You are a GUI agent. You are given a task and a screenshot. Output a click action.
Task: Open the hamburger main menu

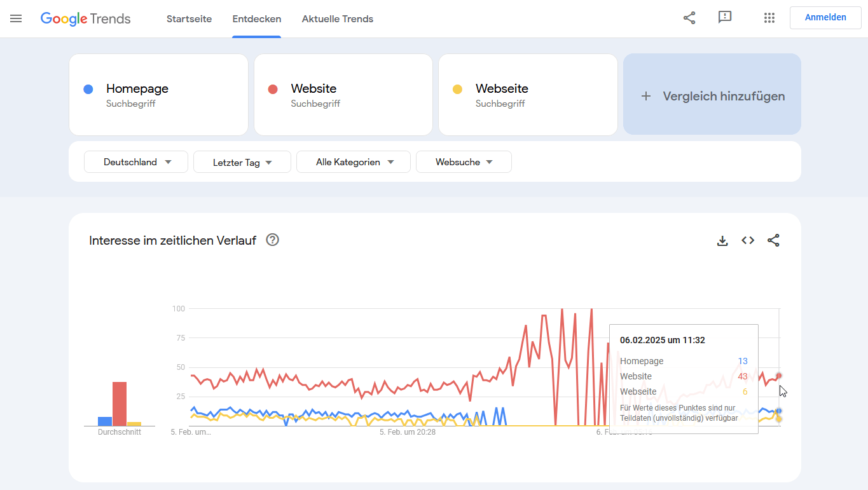pos(16,18)
